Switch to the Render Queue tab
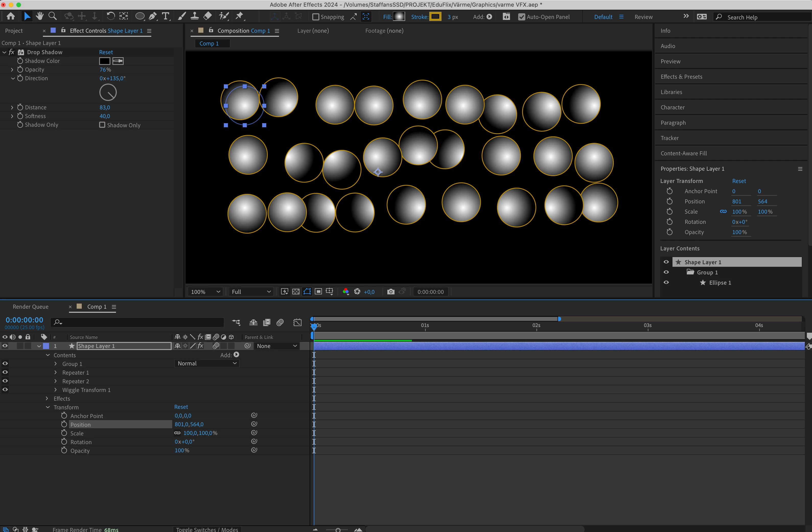 [30, 306]
